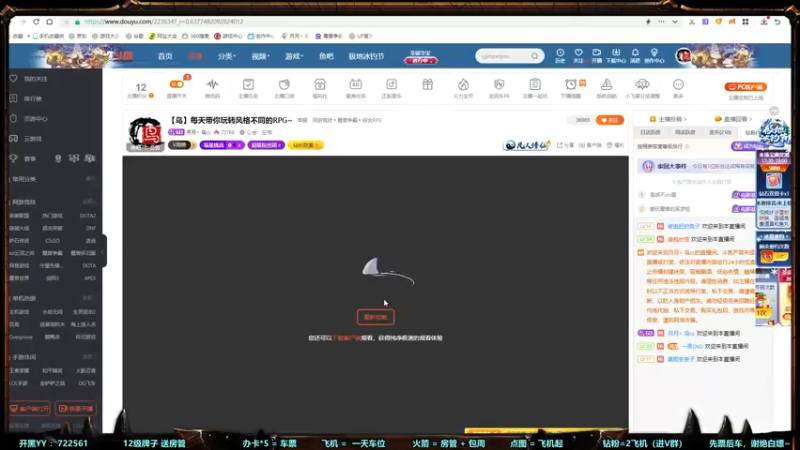Click the 客户端打开 button in sidebar

(x=30, y=408)
